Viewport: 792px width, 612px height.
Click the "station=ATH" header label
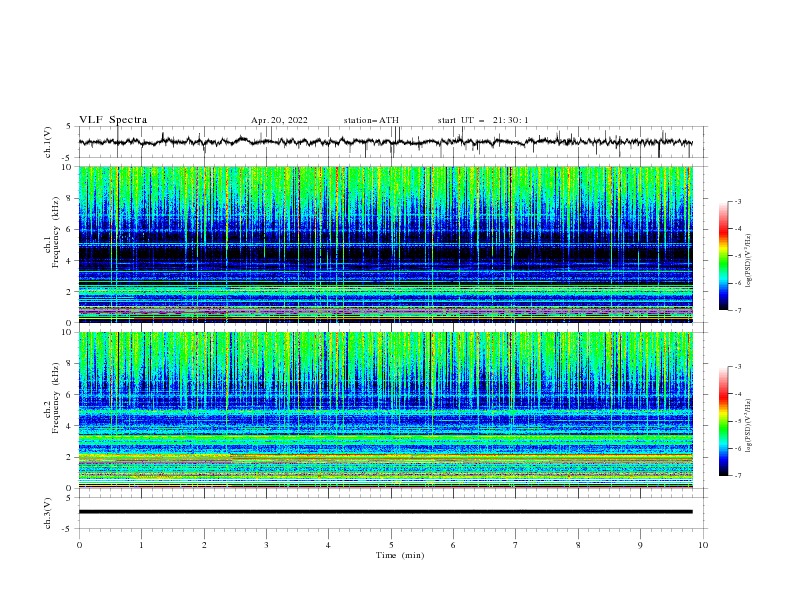click(371, 120)
